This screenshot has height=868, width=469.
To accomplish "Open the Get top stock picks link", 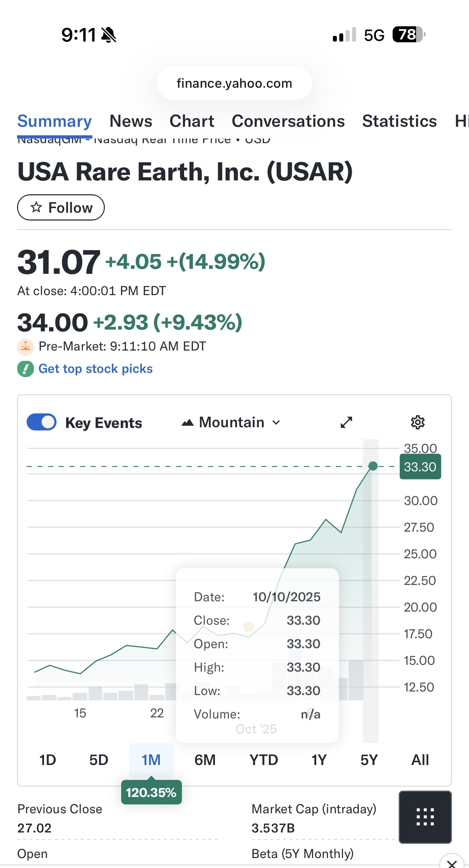I will click(x=96, y=369).
